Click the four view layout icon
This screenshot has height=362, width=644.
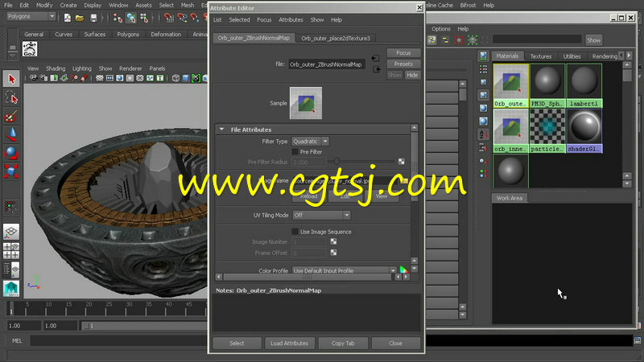pyautogui.click(x=11, y=251)
